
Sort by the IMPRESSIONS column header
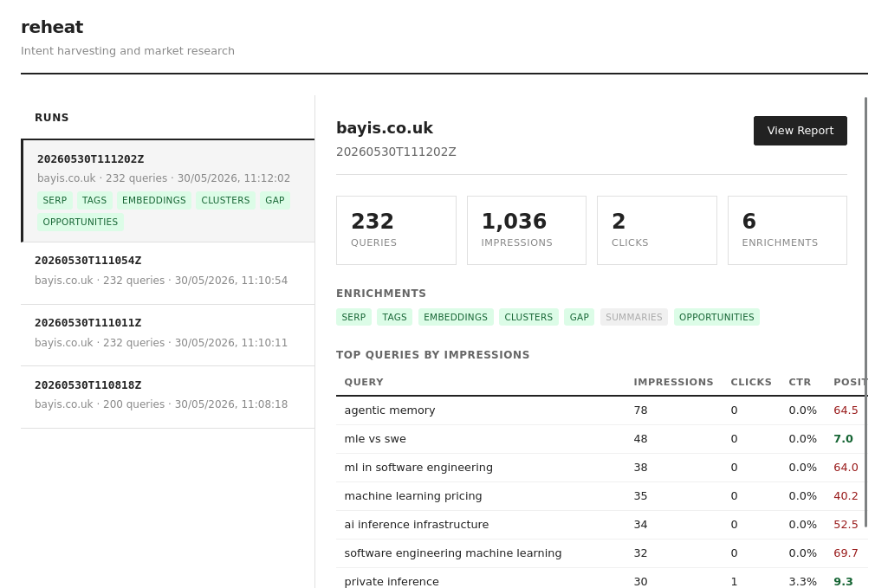click(673, 382)
